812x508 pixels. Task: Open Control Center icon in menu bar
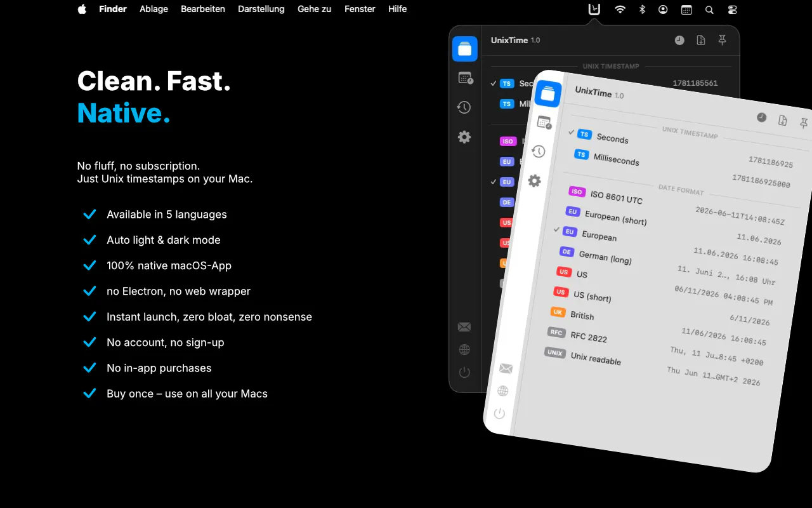pos(733,10)
